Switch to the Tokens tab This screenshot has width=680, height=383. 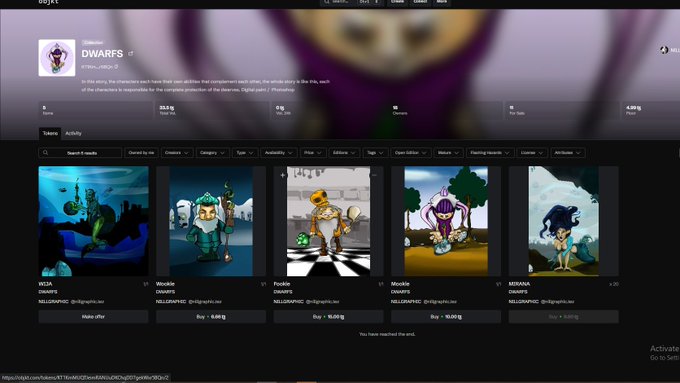point(50,134)
